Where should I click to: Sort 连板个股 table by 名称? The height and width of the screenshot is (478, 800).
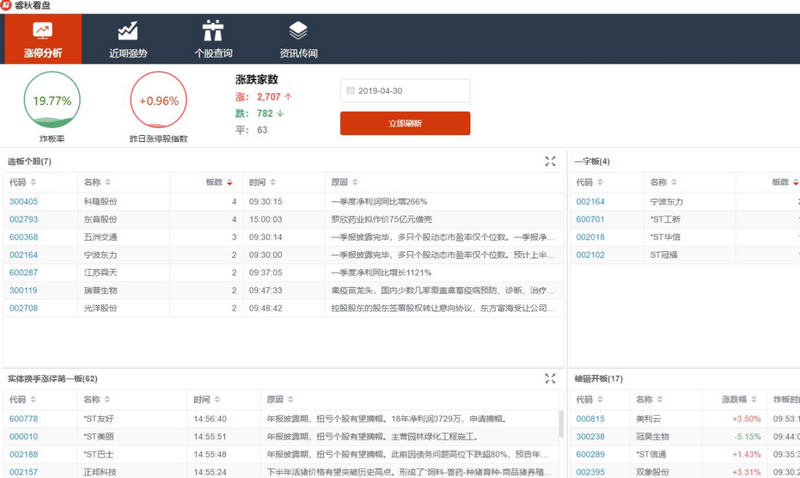[x=108, y=182]
